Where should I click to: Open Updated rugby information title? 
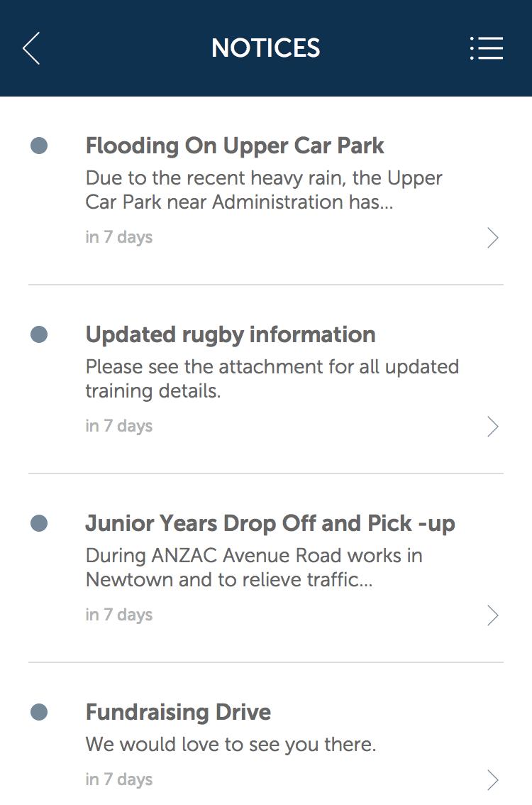[x=231, y=334]
